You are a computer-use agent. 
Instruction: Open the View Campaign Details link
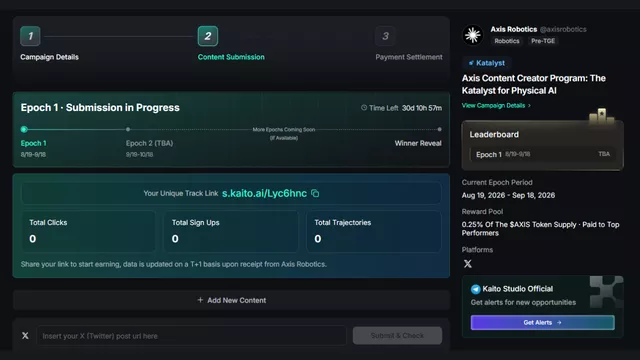(x=493, y=105)
